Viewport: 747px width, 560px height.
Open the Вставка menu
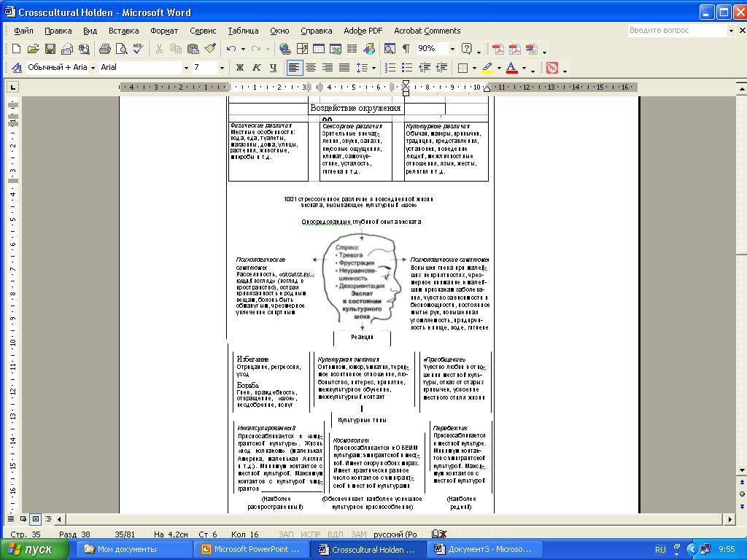[x=123, y=31]
